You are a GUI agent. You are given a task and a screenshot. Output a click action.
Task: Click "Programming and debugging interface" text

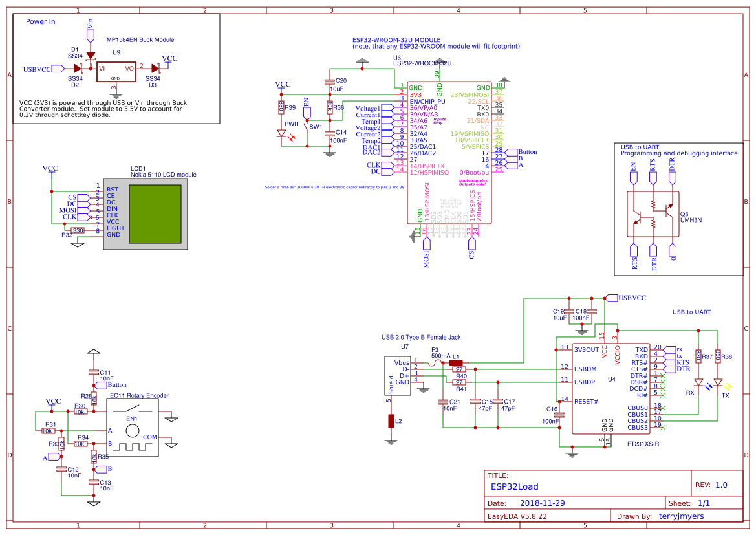coord(679,153)
